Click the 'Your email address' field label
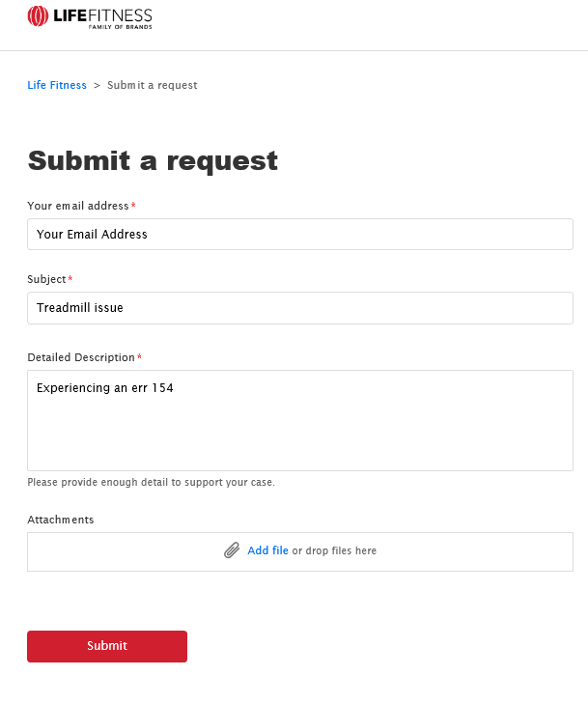This screenshot has width=588, height=704. pyautogui.click(x=78, y=206)
